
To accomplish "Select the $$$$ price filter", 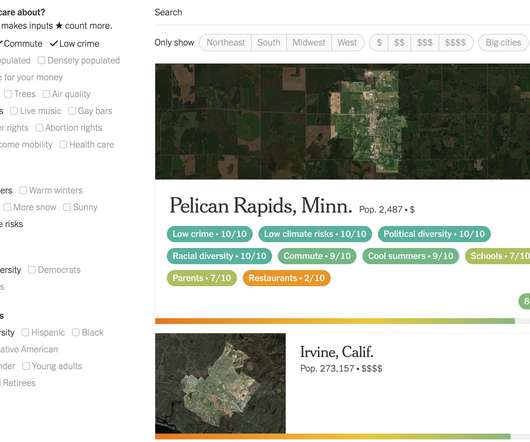I will click(455, 43).
